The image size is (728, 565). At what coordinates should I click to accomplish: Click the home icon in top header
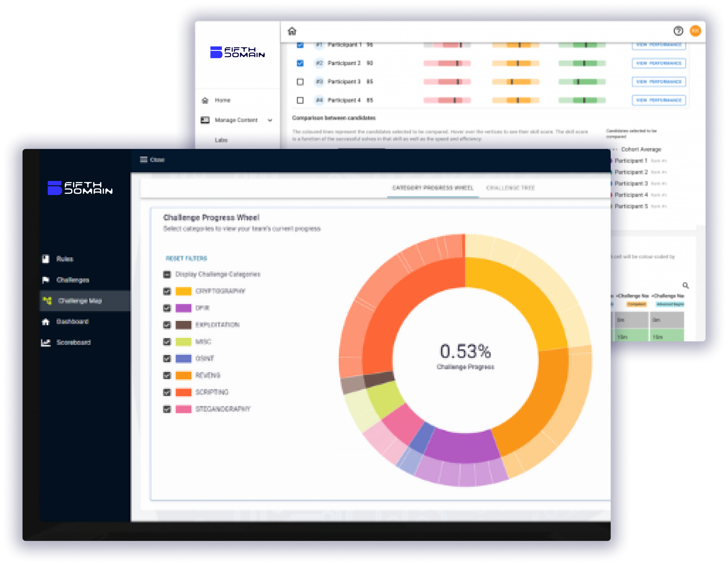[x=292, y=31]
